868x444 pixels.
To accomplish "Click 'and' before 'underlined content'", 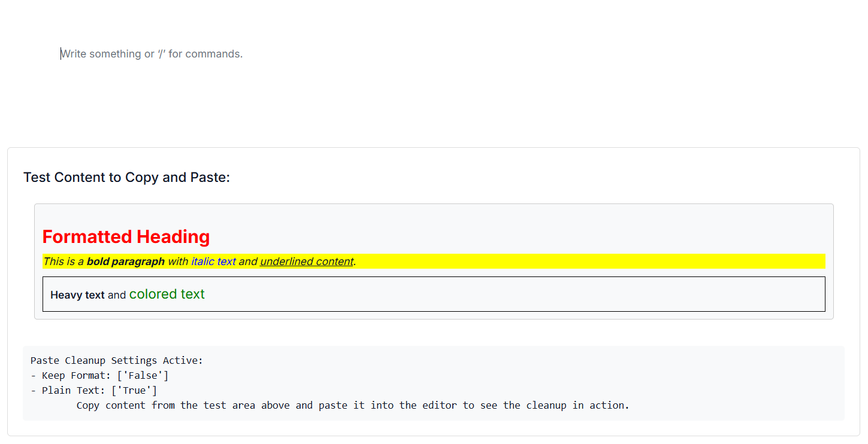I will click(x=247, y=261).
